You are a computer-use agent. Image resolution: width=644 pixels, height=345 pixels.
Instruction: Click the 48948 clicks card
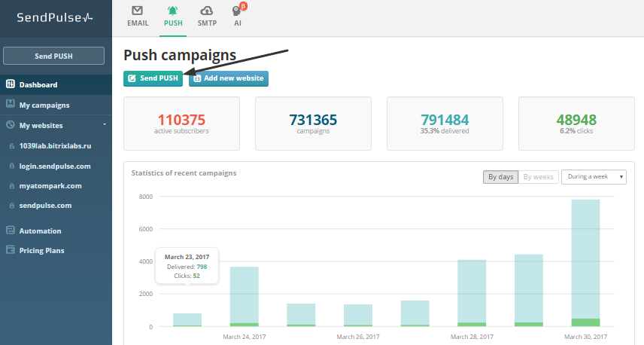coord(576,124)
